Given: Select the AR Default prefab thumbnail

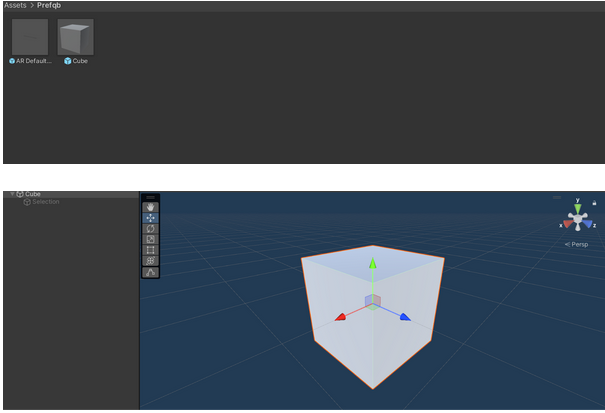Looking at the screenshot, I should [30, 37].
